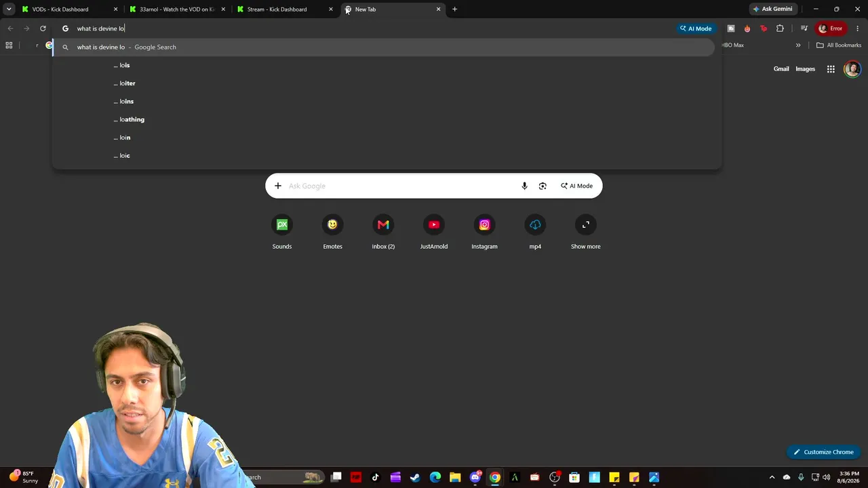Open the Emotes shortcut
This screenshot has width=868, height=488.
pyautogui.click(x=332, y=232)
